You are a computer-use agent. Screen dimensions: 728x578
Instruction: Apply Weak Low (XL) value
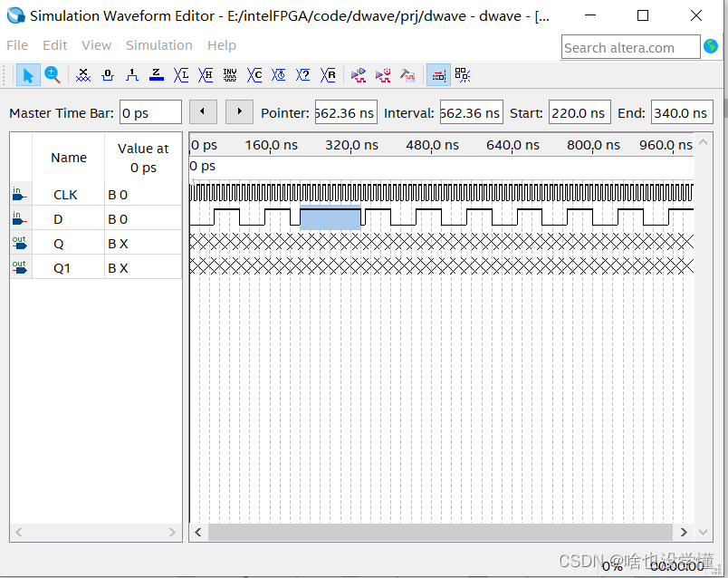click(181, 75)
